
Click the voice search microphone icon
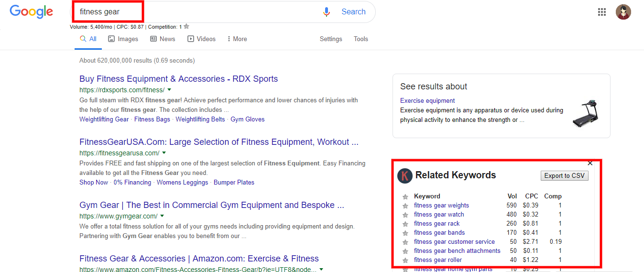click(327, 12)
